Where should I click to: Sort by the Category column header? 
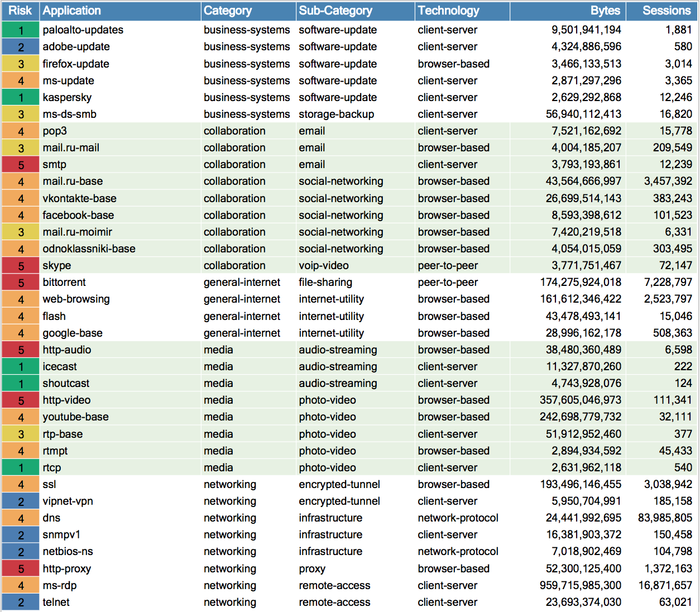227,11
